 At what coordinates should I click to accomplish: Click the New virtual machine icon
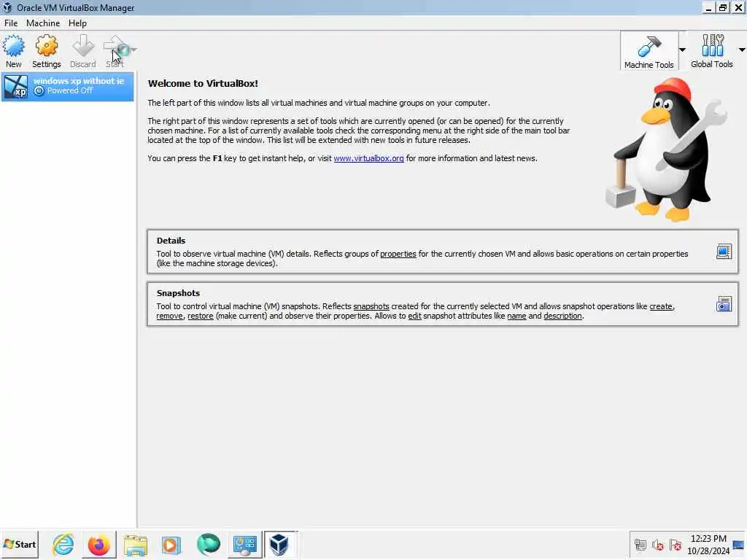(13, 46)
